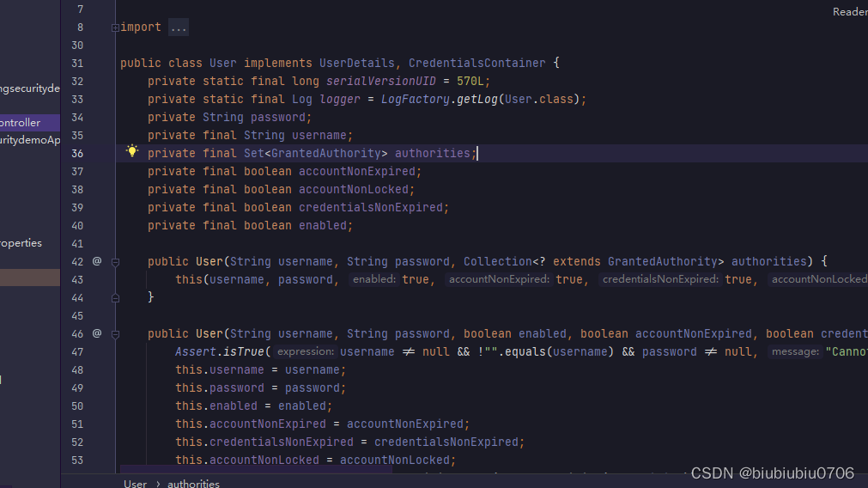
Task: Expand the folded import block on line 8
Action: pos(115,27)
